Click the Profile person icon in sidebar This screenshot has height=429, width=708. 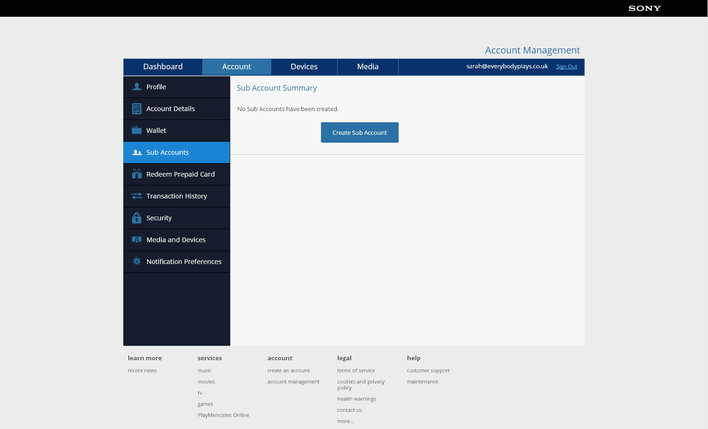tap(137, 87)
